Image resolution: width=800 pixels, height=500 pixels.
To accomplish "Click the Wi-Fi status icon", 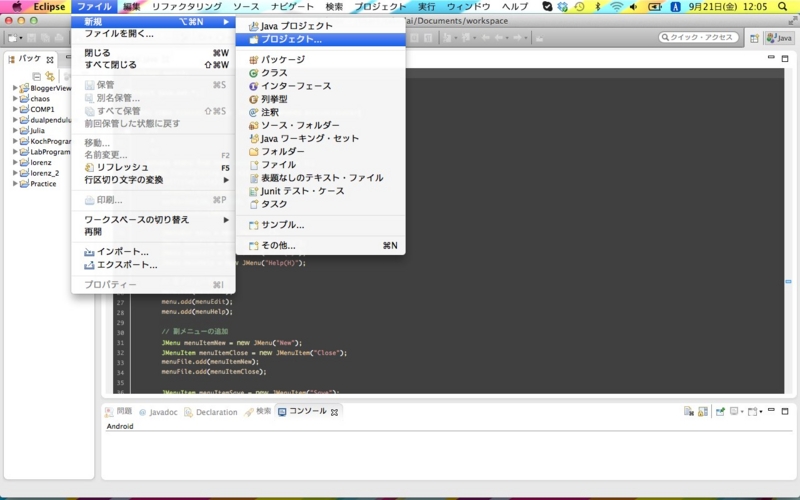I will (616, 7).
